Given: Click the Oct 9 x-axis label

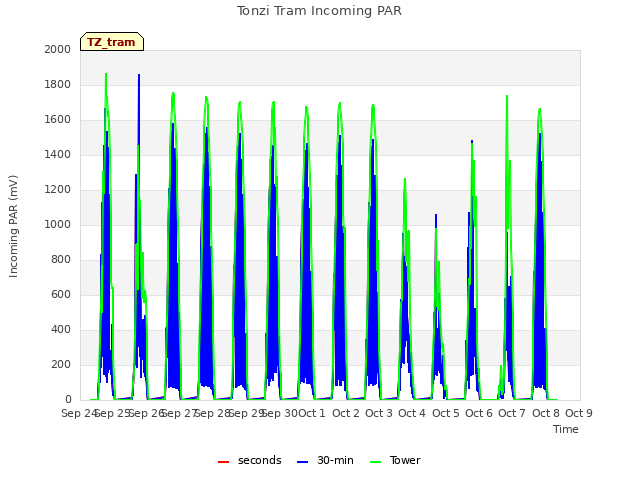Looking at the screenshot, I should (579, 413).
